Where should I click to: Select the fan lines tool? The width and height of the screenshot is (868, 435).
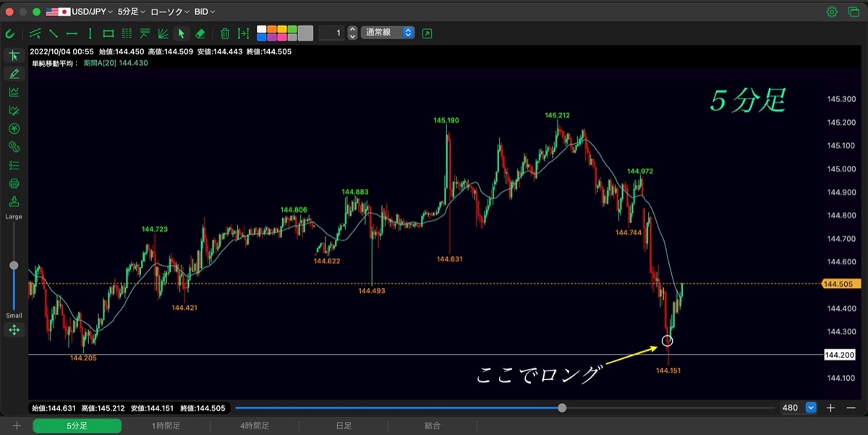click(x=163, y=33)
